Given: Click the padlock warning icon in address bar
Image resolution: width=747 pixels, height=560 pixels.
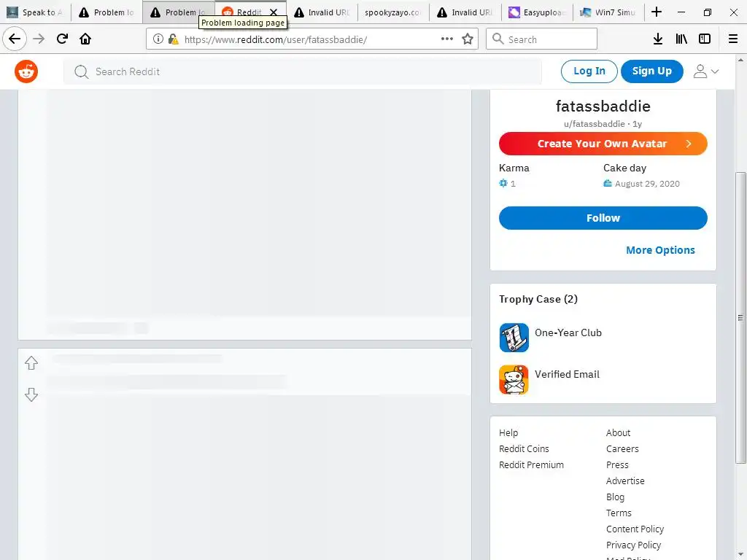Looking at the screenshot, I should point(173,39).
